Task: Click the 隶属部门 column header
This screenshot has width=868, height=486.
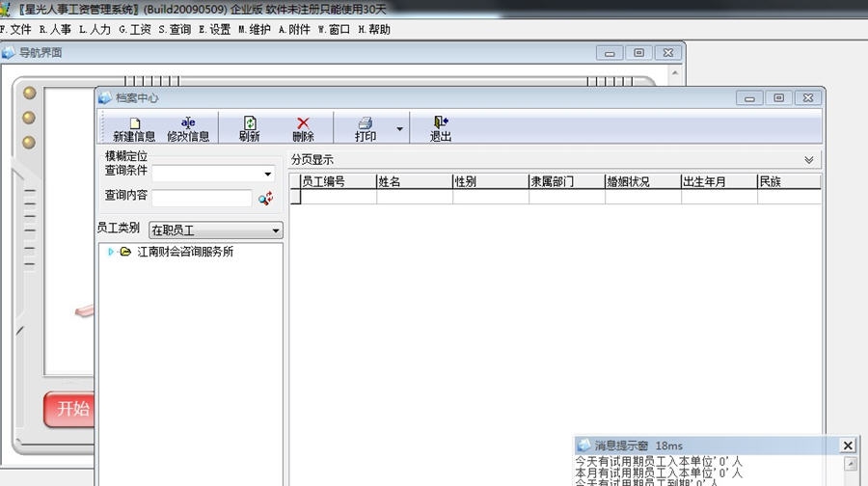Action: (x=567, y=181)
